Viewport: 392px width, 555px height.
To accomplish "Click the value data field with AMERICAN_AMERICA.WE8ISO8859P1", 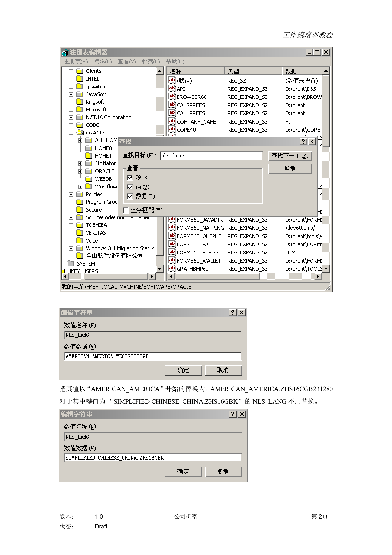I will [153, 356].
